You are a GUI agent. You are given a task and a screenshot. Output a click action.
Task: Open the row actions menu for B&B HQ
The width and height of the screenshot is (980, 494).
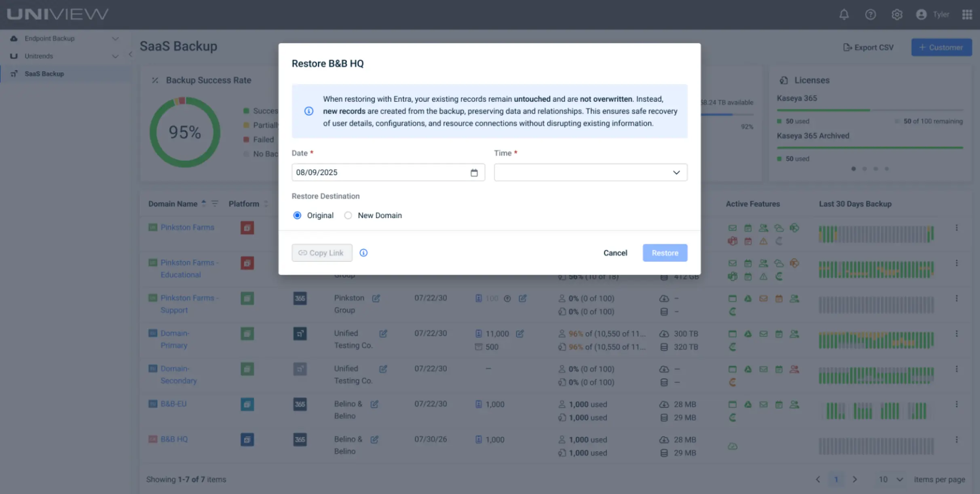957,439
